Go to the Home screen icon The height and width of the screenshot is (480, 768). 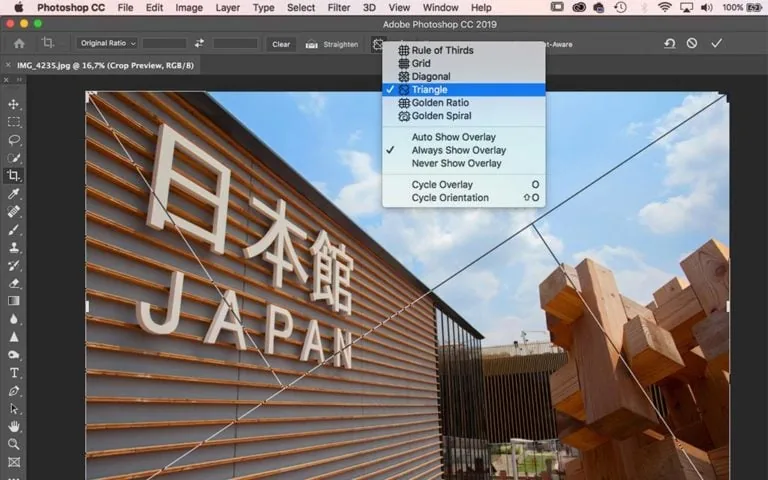tap(19, 44)
